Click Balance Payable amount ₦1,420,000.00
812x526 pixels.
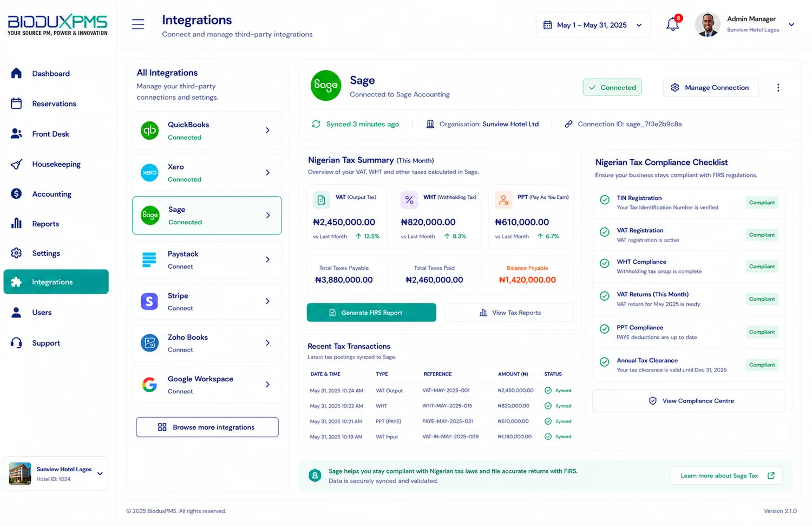527,280
